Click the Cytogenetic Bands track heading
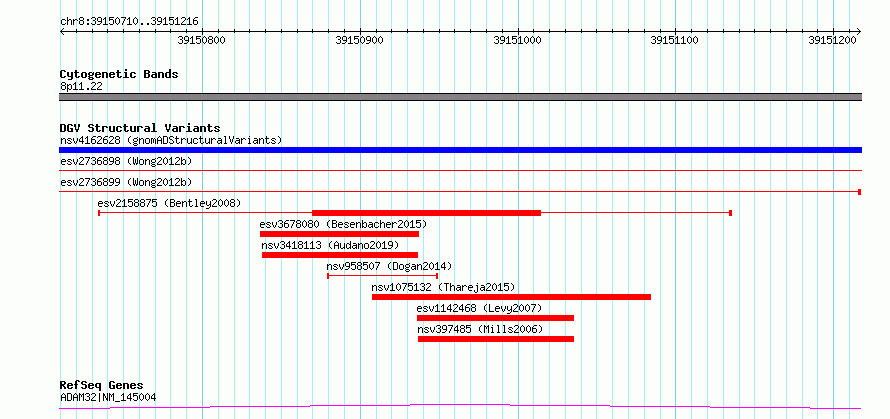The height and width of the screenshot is (419, 890). [119, 74]
